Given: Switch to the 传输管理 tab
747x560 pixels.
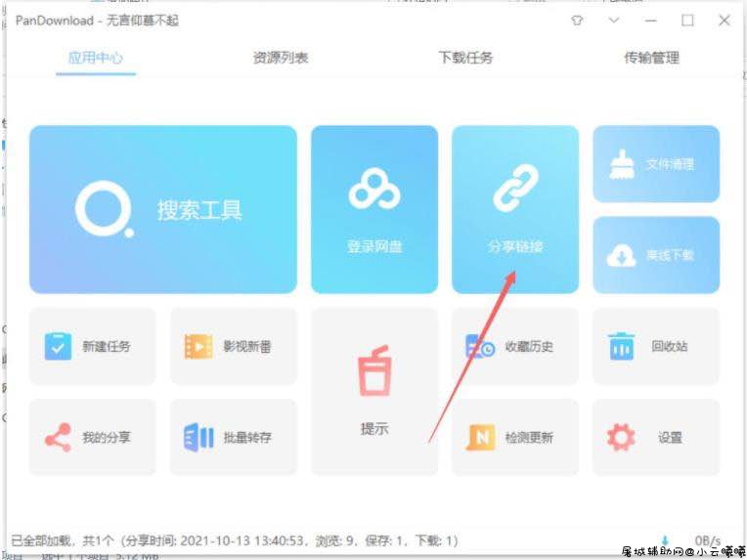Looking at the screenshot, I should [651, 58].
